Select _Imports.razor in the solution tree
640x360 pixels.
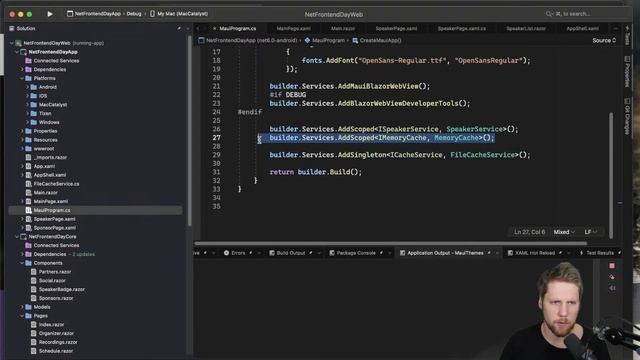pos(50,158)
